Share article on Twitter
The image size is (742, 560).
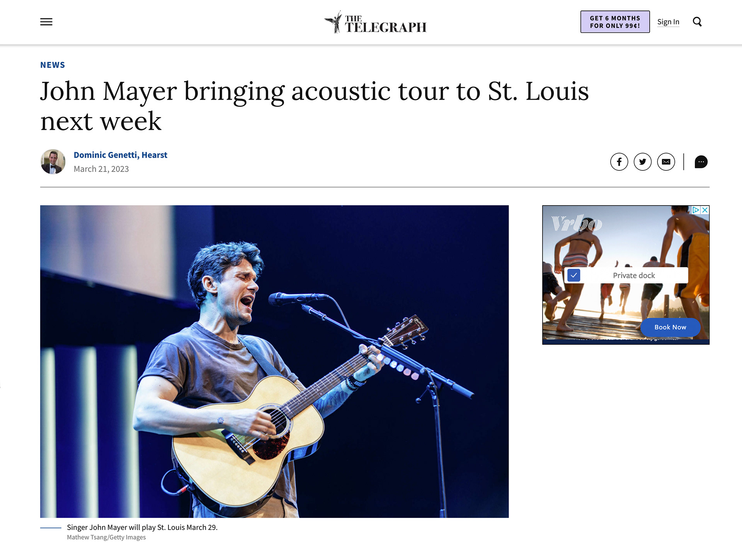(x=643, y=162)
